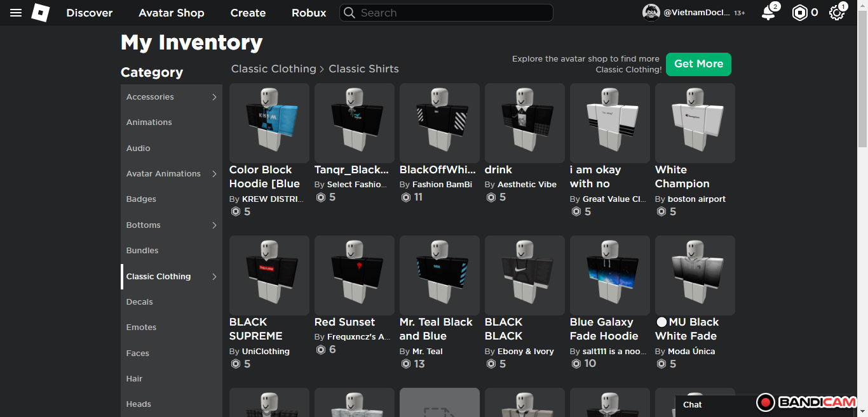This screenshot has width=868, height=417.
Task: Click the Bandicam record button icon
Action: tap(766, 402)
